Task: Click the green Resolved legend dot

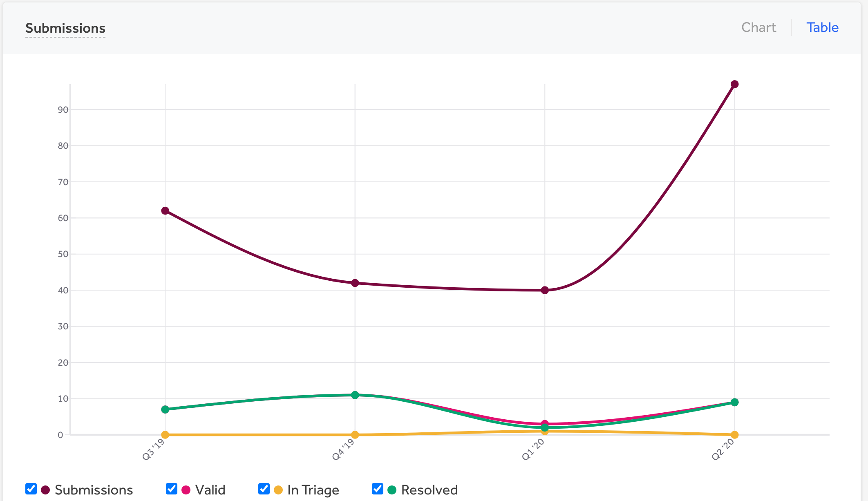Action: click(391, 489)
